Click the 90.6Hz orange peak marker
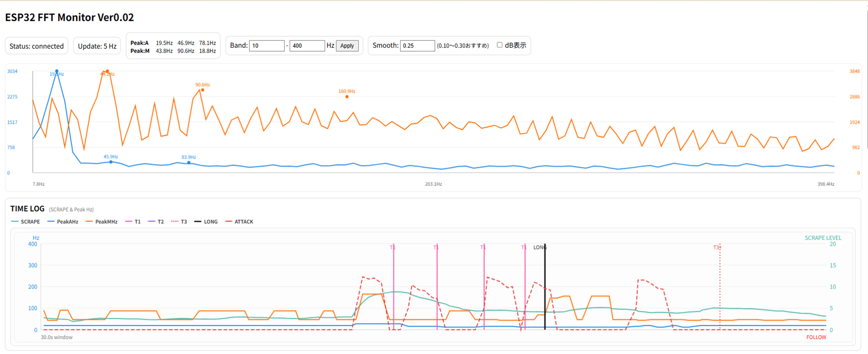Image resolution: width=868 pixels, height=354 pixels. point(202,90)
